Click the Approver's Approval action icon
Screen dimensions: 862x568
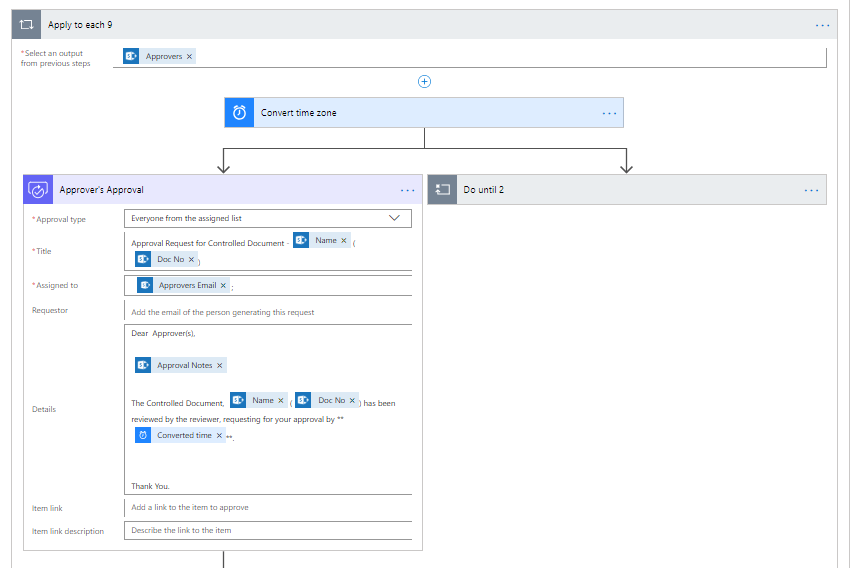point(38,190)
